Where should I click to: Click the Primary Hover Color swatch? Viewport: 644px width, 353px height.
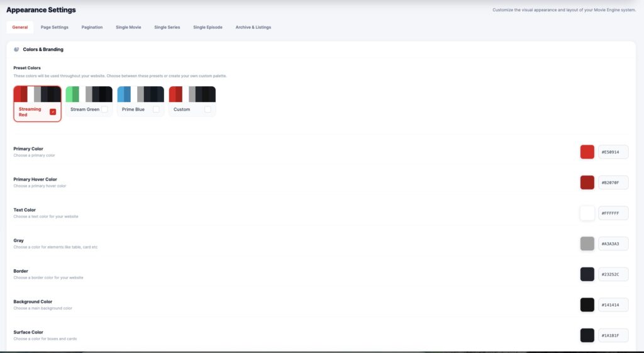[587, 182]
